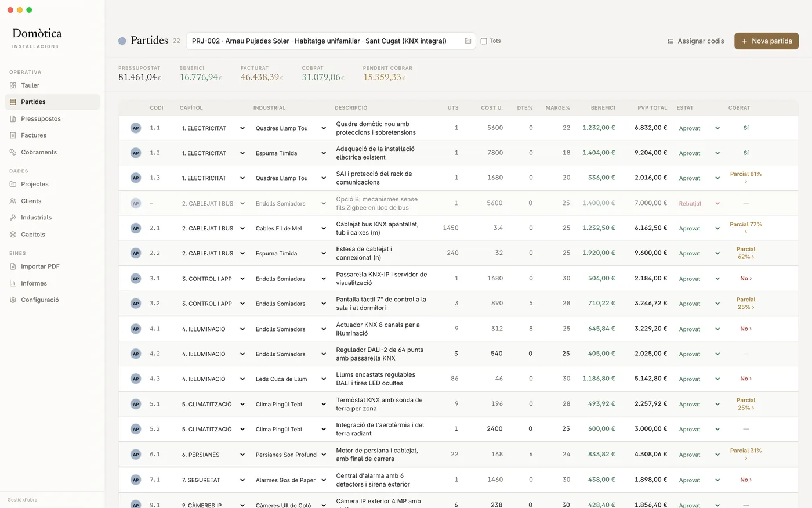This screenshot has width=812, height=508.
Task: Click the Clients people icon
Action: click(13, 201)
